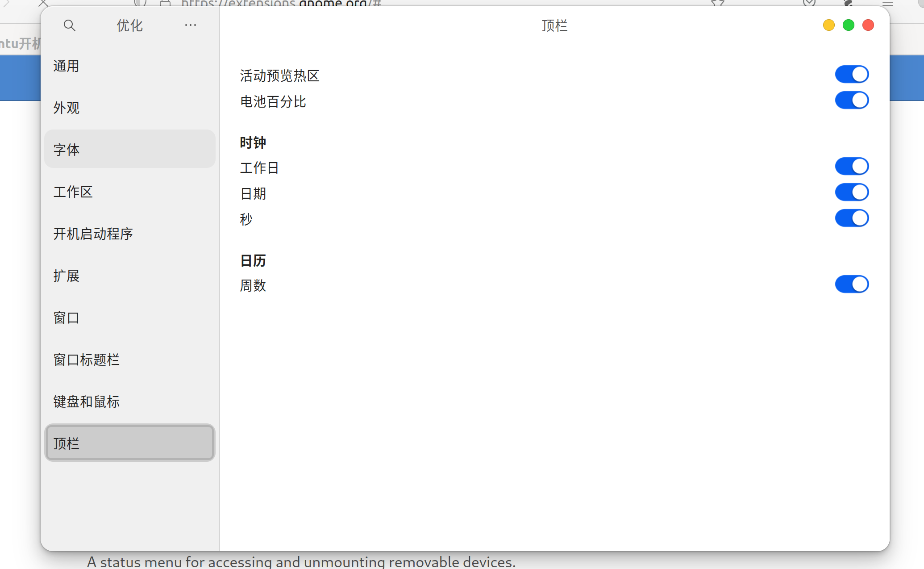Click the green maximize window button
Image resolution: width=924 pixels, height=569 pixels.
pyautogui.click(x=848, y=25)
